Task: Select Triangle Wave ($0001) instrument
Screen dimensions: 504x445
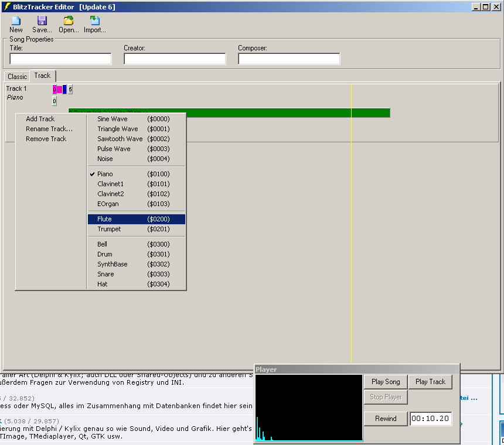Action: pyautogui.click(x=137, y=129)
